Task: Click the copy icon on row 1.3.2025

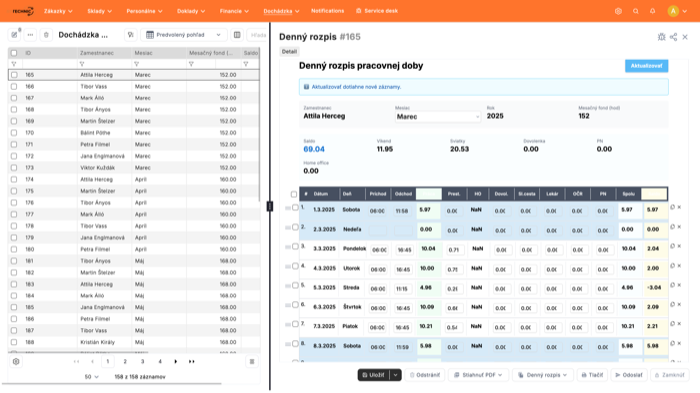Action: (672, 207)
